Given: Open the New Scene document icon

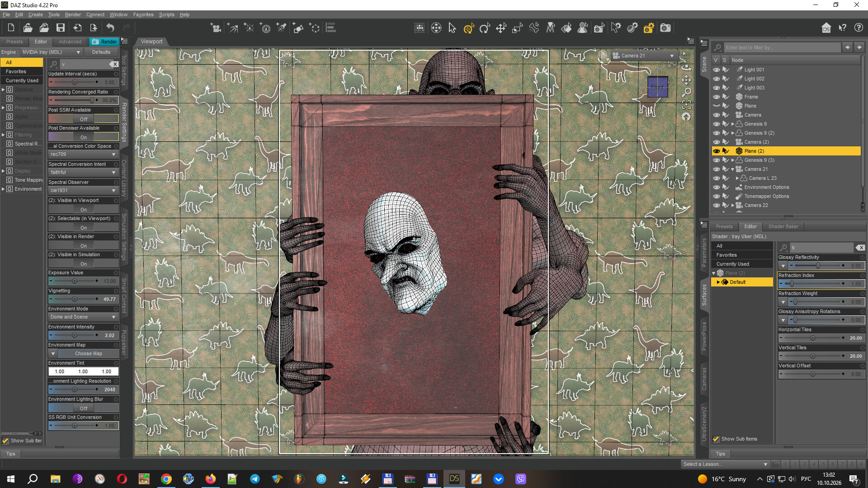Looking at the screenshot, I should pos(11,28).
